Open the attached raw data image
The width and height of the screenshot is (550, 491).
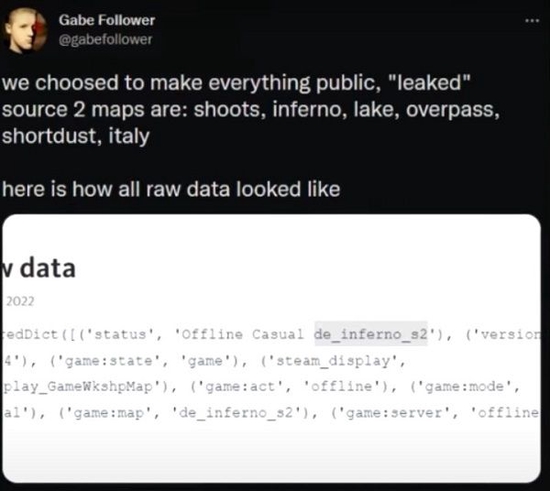click(x=271, y=348)
